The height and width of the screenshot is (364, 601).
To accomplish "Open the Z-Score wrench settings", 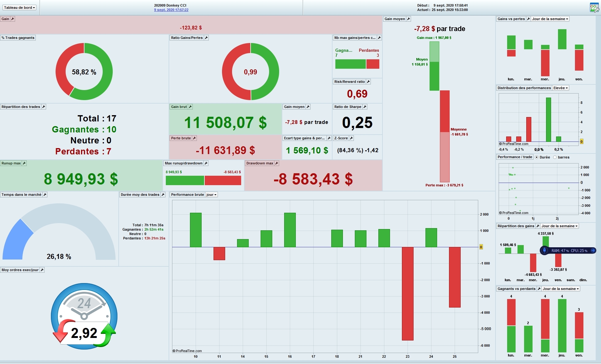I will (351, 138).
